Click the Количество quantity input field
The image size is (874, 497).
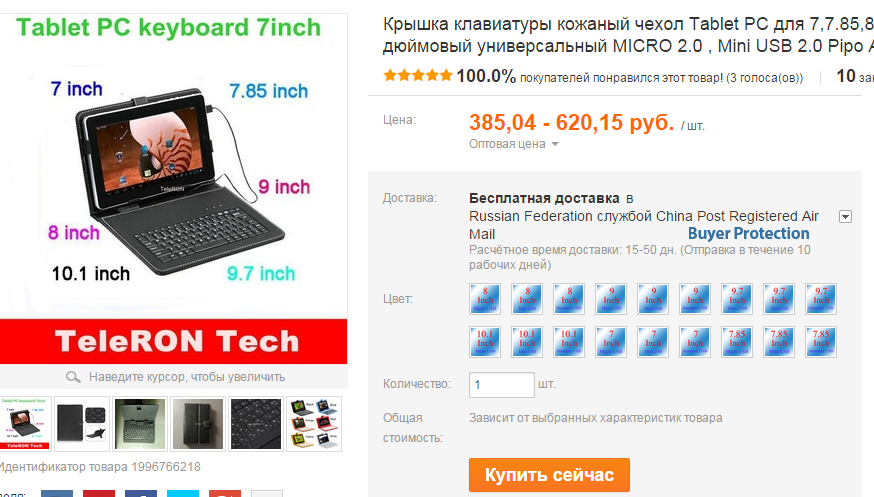[502, 384]
